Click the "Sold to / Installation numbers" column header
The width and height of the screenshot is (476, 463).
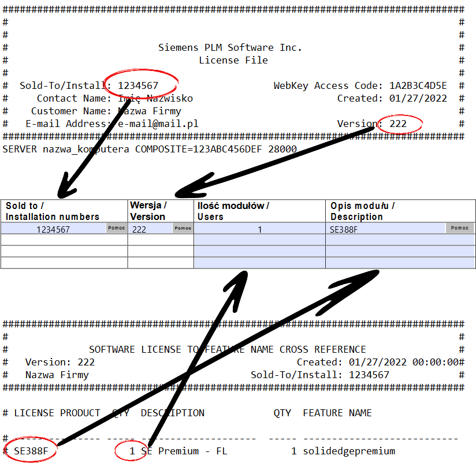tap(64, 211)
